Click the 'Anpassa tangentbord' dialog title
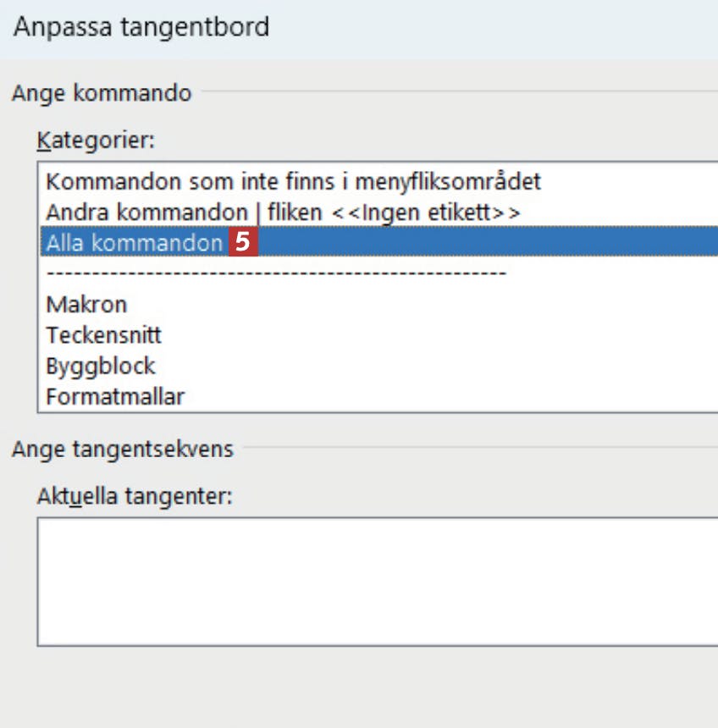The image size is (718, 728). pos(141,27)
